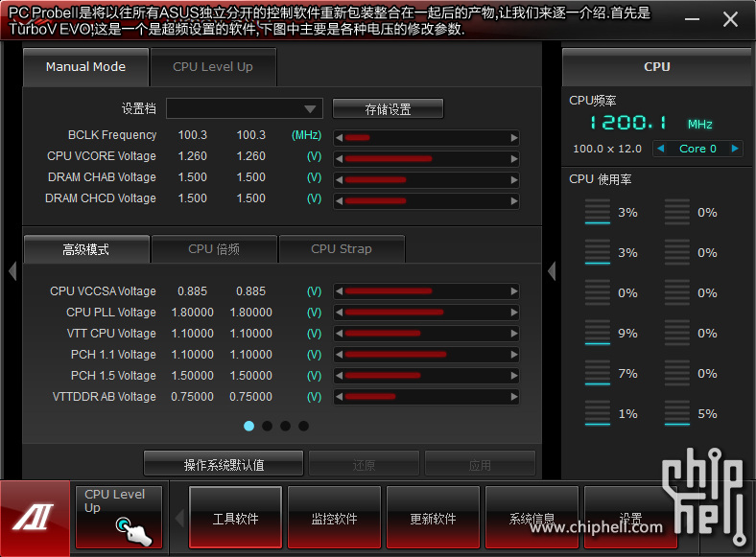Click the 100.0 x 12.0 multiplier text
756x557 pixels.
tap(607, 149)
